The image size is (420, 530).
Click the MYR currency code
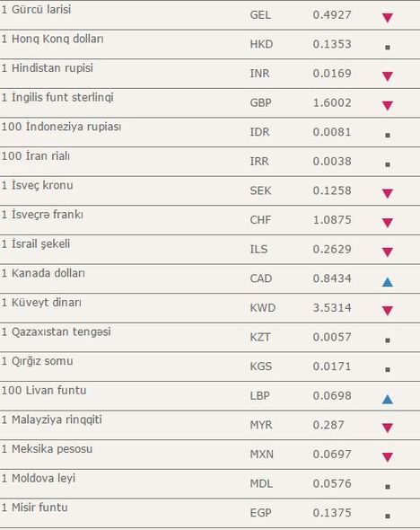coord(261,425)
